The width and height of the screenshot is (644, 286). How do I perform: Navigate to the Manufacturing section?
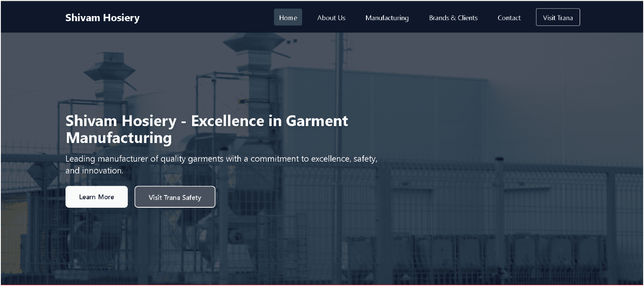[387, 17]
